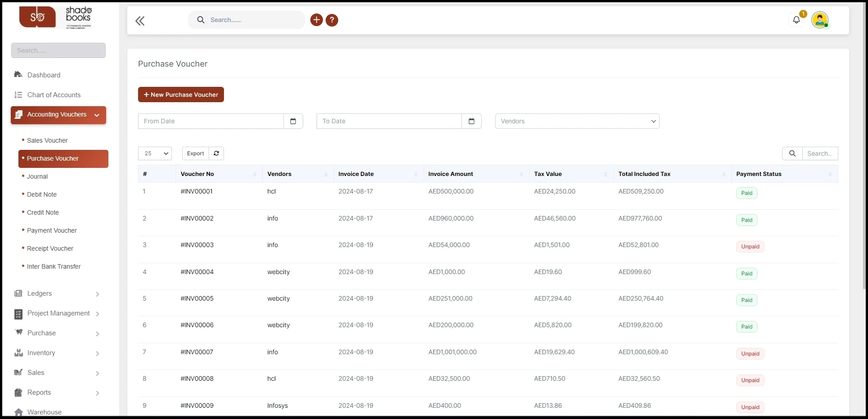Click the table search magnifier icon
Screen dimensions: 868x419
coord(792,153)
